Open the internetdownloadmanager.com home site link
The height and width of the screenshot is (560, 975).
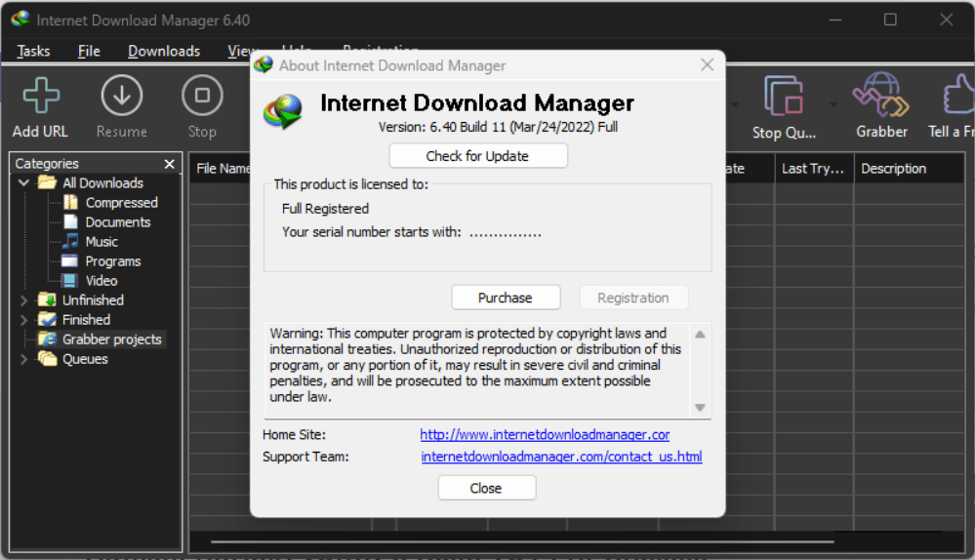[545, 434]
